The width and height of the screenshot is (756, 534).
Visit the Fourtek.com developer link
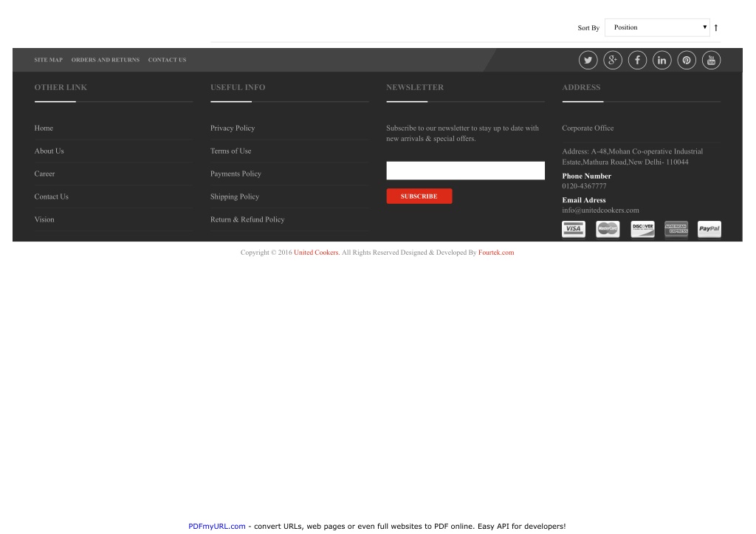(x=496, y=253)
